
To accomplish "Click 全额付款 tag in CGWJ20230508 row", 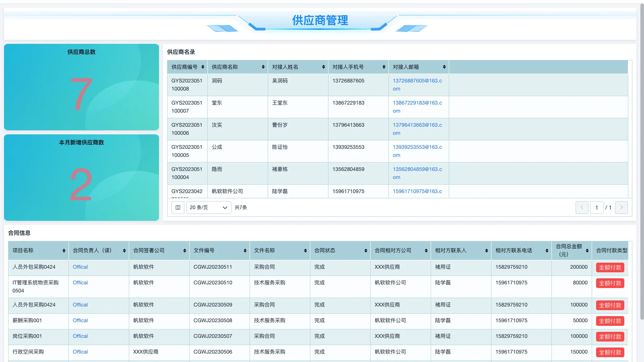I will coord(610,321).
